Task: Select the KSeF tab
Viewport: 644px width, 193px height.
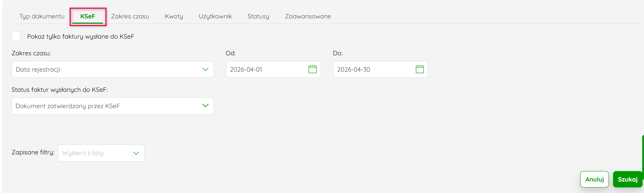Action: pos(88,16)
